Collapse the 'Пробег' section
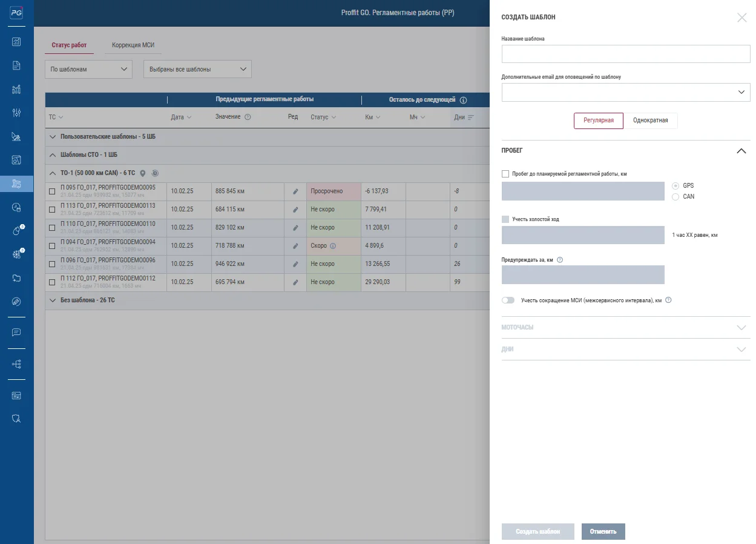 [741, 151]
